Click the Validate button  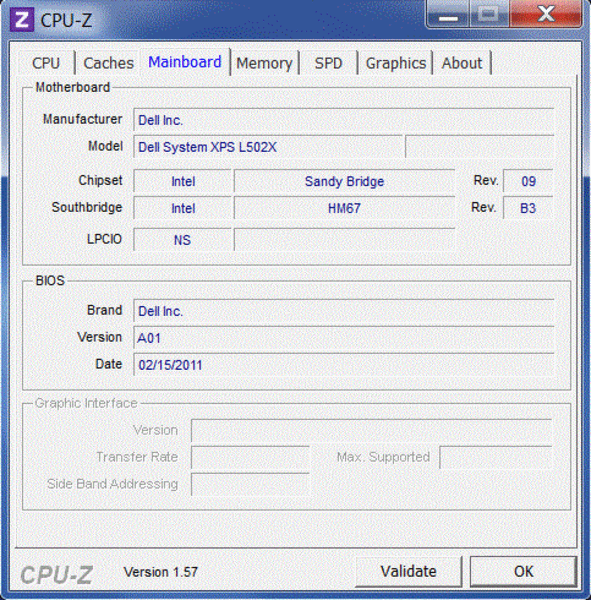pos(408,571)
